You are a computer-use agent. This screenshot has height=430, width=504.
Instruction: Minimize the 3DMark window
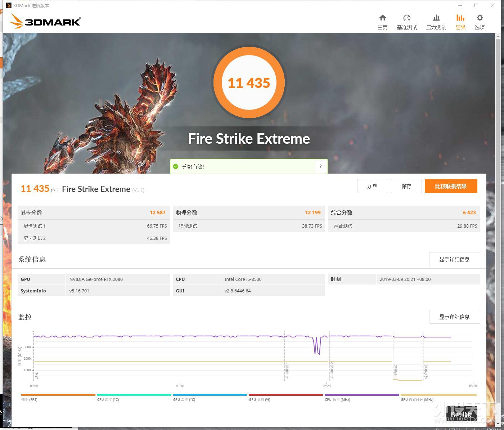click(x=460, y=5)
